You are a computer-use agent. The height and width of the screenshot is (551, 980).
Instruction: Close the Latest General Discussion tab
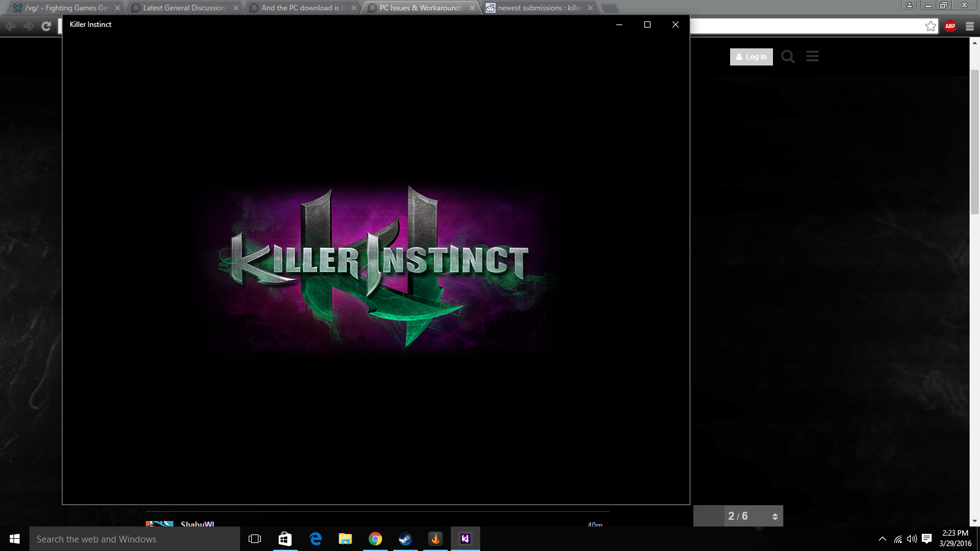pos(236,8)
